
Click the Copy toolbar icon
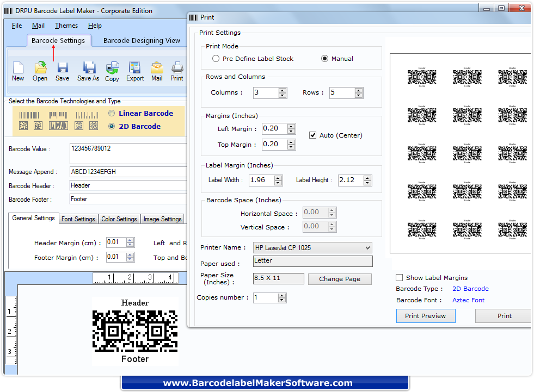coord(112,71)
